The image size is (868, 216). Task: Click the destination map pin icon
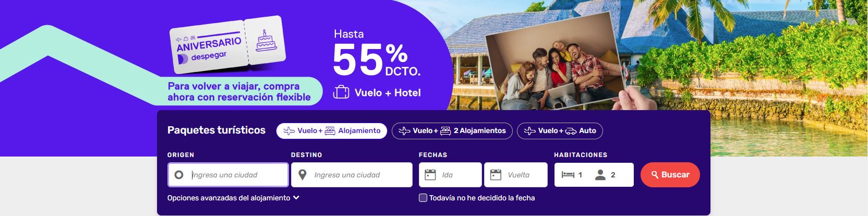(302, 175)
